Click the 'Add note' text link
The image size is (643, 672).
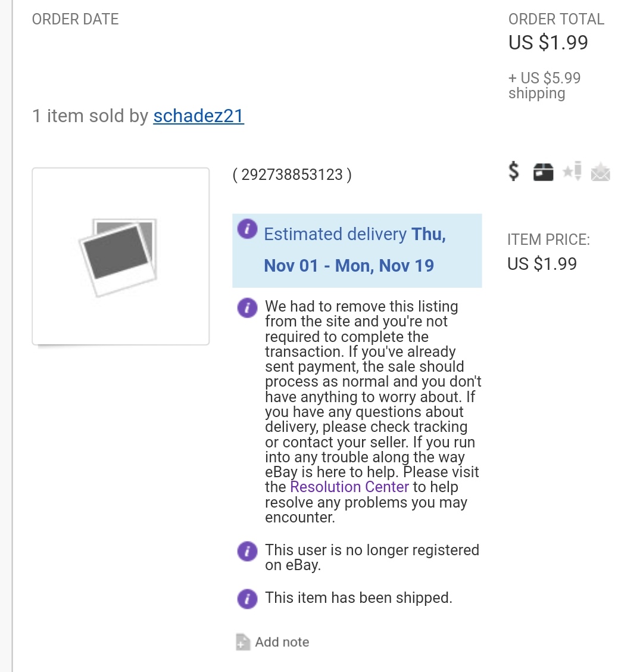282,642
